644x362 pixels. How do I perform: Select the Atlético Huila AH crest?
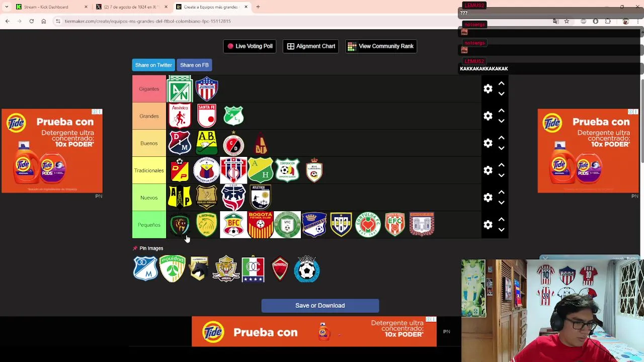click(x=261, y=170)
